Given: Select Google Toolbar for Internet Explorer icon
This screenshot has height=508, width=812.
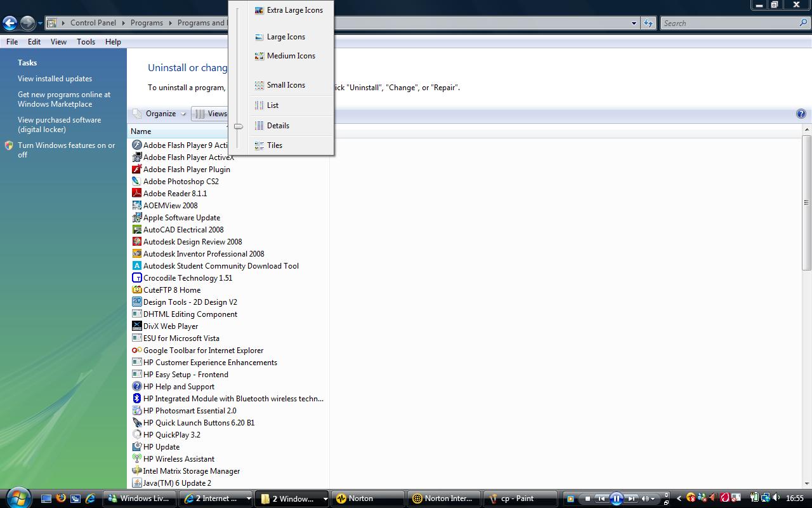Looking at the screenshot, I should pyautogui.click(x=136, y=351).
